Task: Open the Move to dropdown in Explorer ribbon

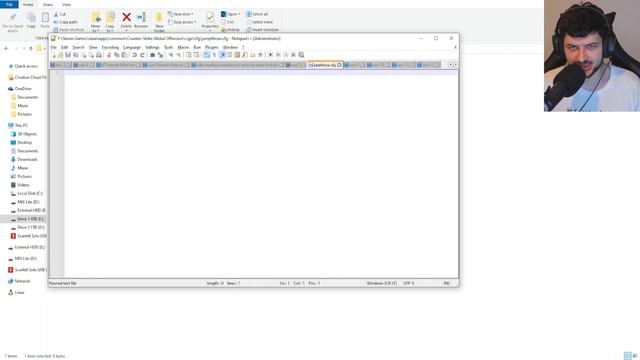Action: pyautogui.click(x=96, y=28)
